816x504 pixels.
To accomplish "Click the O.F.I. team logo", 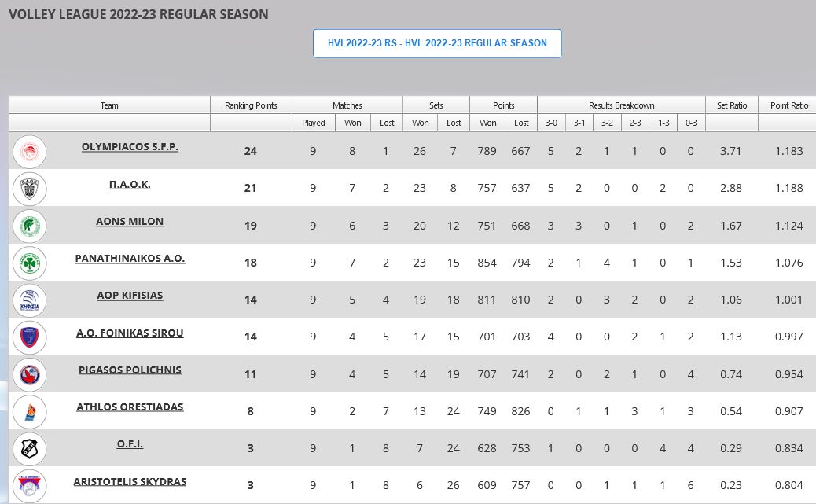I will pos(30,448).
